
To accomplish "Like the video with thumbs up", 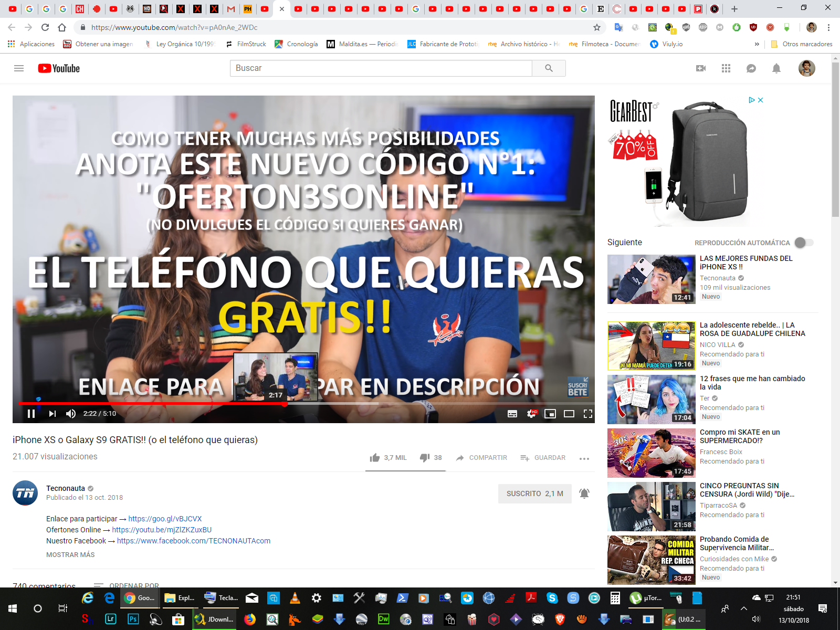I will [375, 458].
